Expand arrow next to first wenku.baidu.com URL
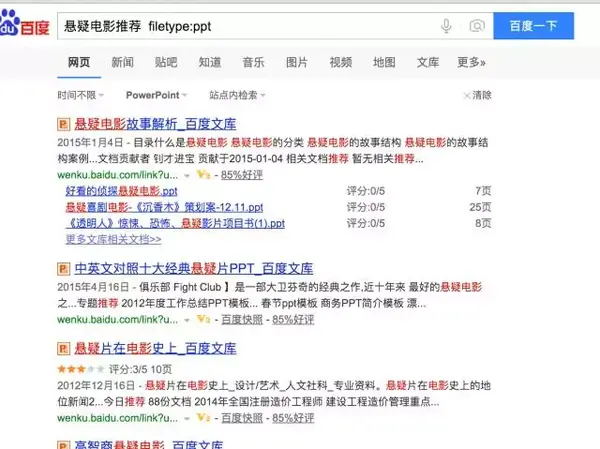Screen dimensions: 600x449 [x=187, y=176]
